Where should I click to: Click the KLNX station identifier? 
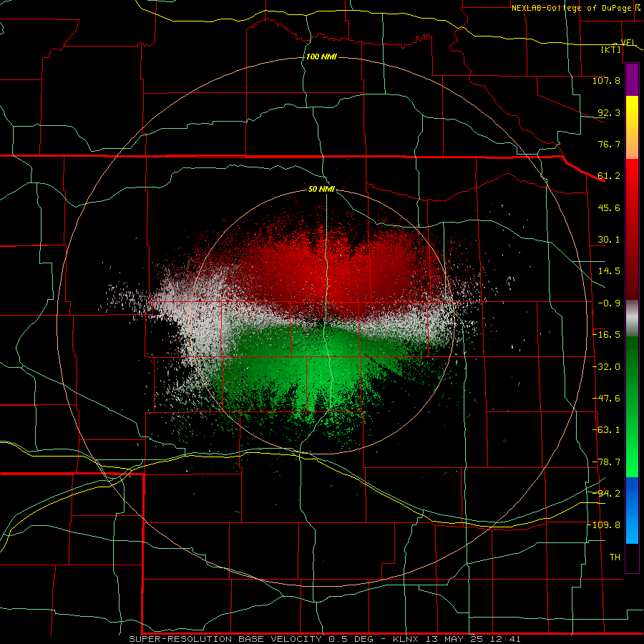point(406,639)
